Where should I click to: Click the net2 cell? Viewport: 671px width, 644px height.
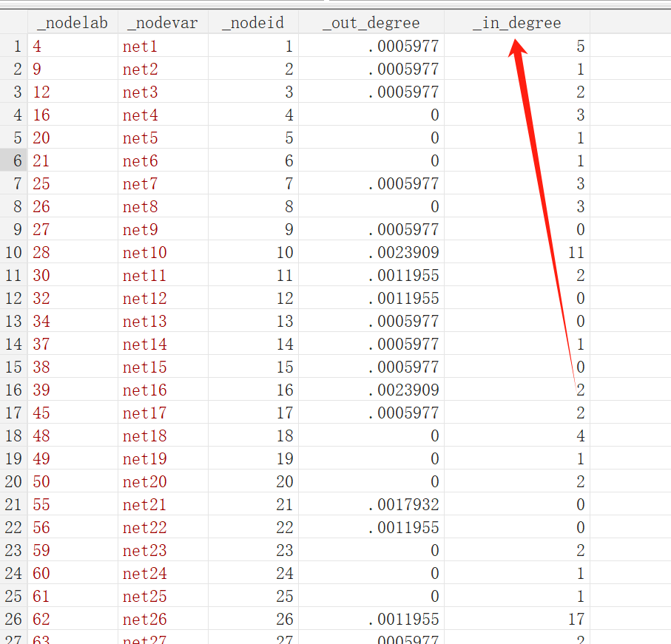click(x=163, y=70)
